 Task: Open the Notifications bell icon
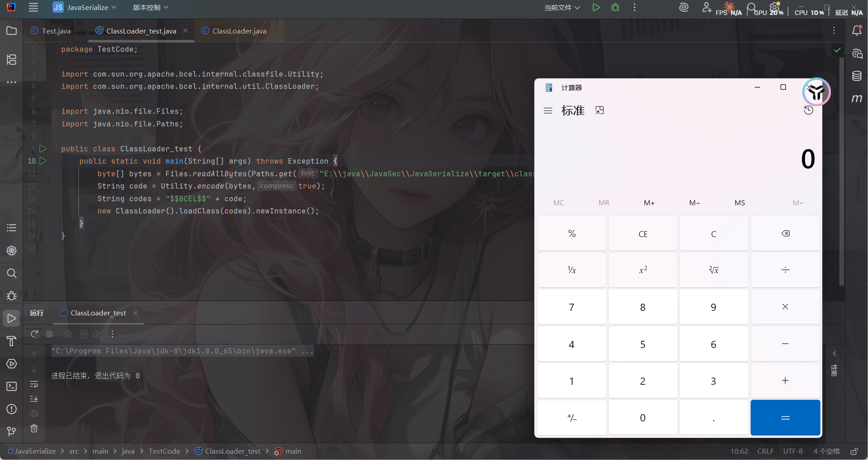click(857, 31)
